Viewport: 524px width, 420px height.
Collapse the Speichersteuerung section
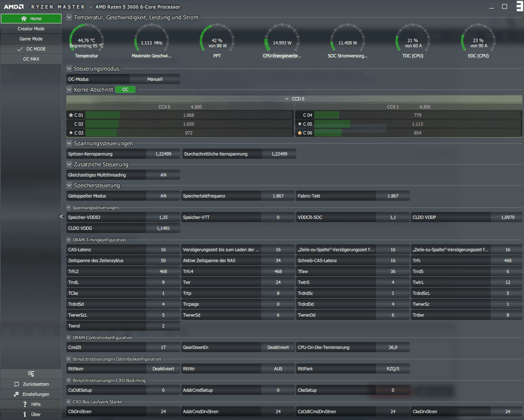[69, 185]
